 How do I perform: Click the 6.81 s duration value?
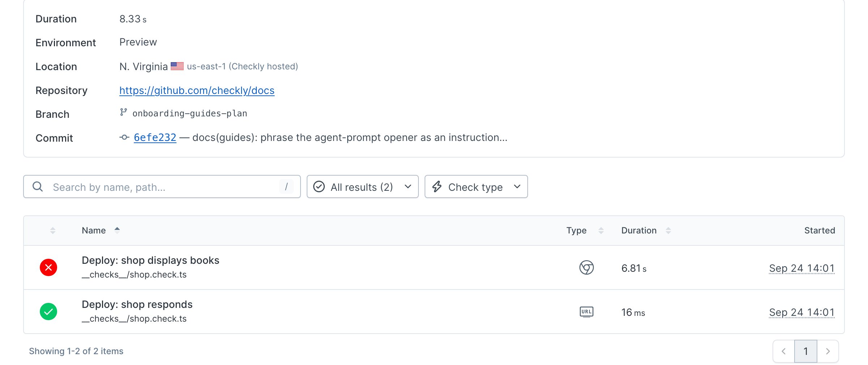pyautogui.click(x=634, y=268)
